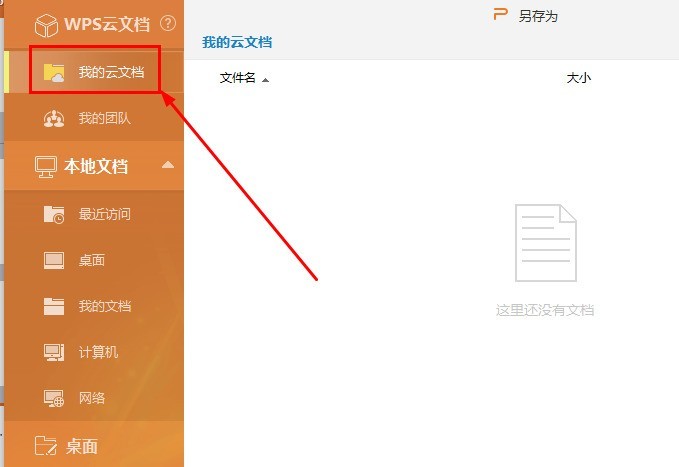Click the 这里还没有文档 message
Viewport: 679px width, 467px height.
coord(545,310)
